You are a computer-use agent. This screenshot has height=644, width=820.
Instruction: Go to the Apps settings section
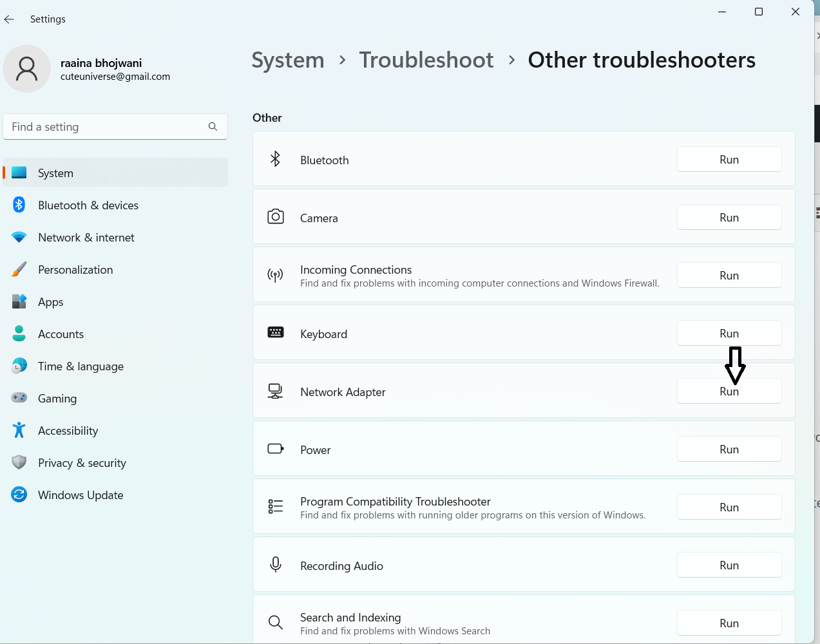point(50,302)
